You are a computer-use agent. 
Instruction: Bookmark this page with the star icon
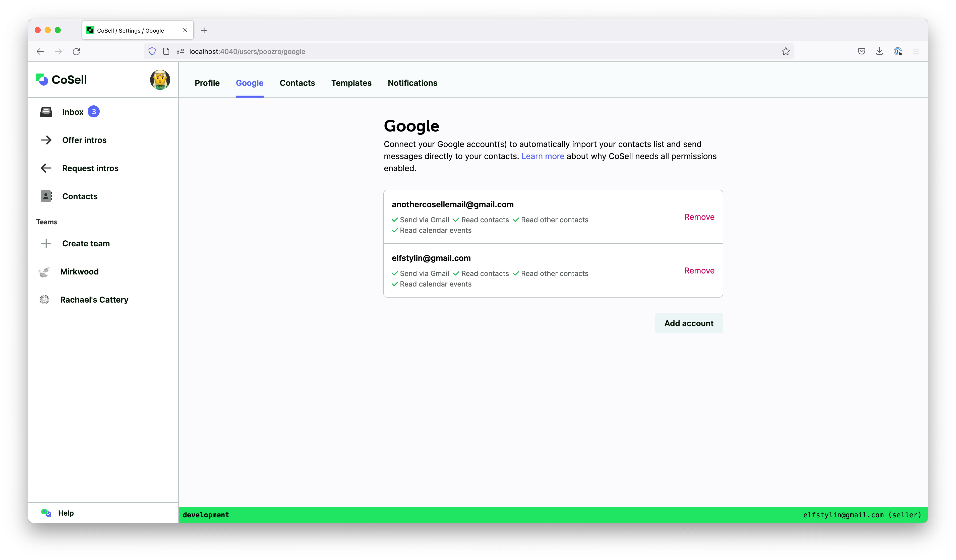click(786, 51)
